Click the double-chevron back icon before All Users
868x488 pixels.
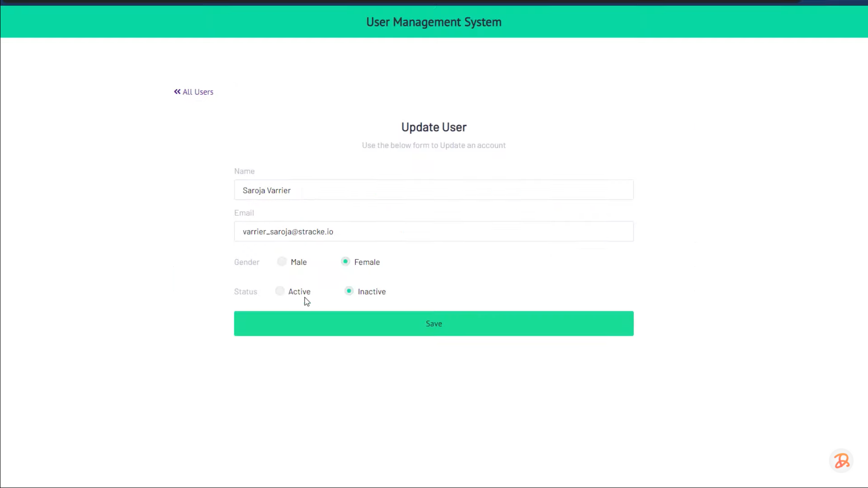click(177, 91)
